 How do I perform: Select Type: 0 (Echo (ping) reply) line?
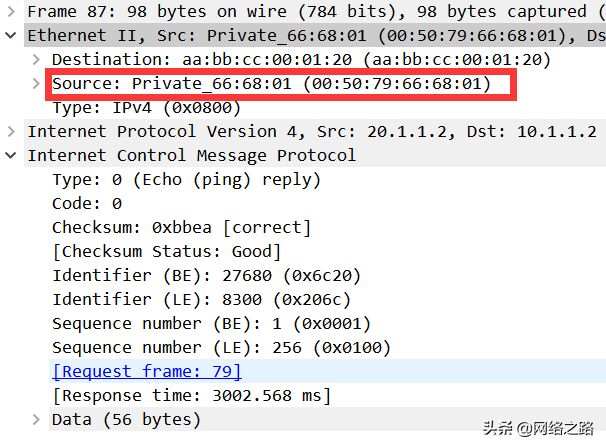186,180
